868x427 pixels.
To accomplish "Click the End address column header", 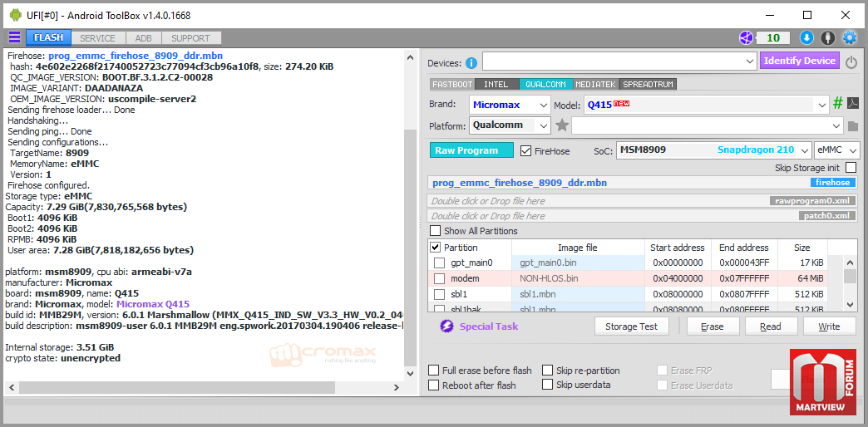I will pos(744,248).
